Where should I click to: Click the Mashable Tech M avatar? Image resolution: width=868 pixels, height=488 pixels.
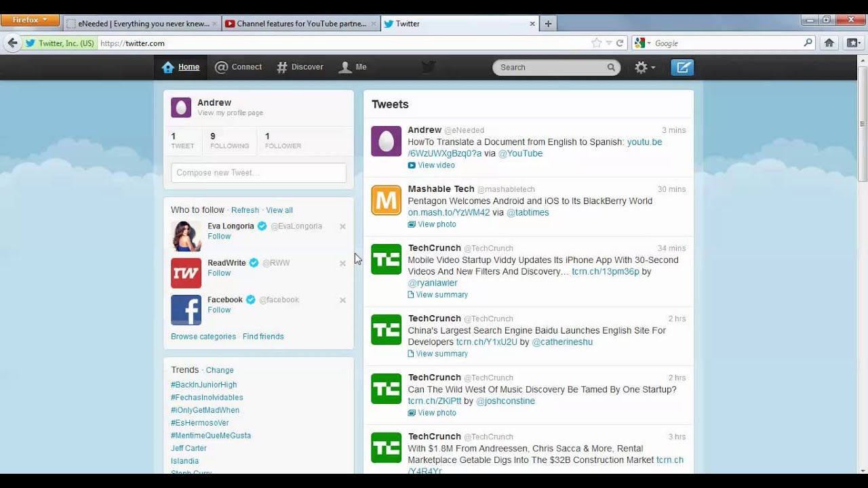coord(386,200)
